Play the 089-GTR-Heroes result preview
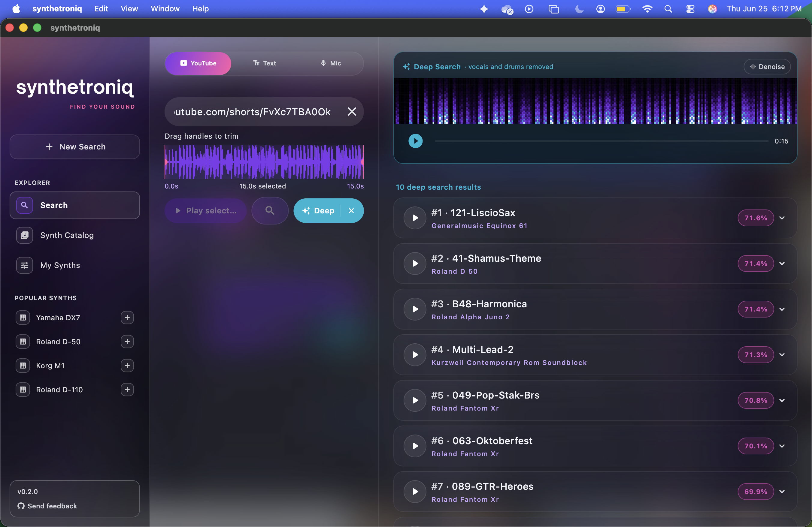Viewport: 812px width, 527px height. [415, 492]
